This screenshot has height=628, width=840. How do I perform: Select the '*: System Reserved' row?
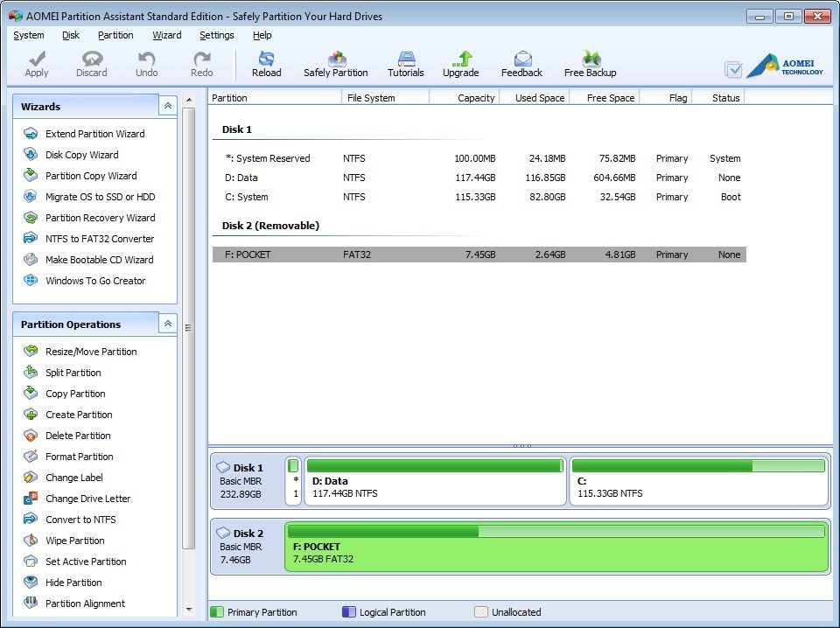click(x=479, y=158)
